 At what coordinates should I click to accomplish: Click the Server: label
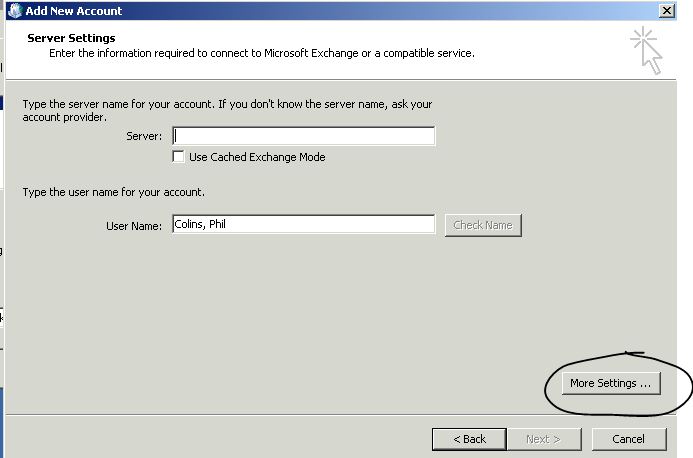tap(144, 136)
